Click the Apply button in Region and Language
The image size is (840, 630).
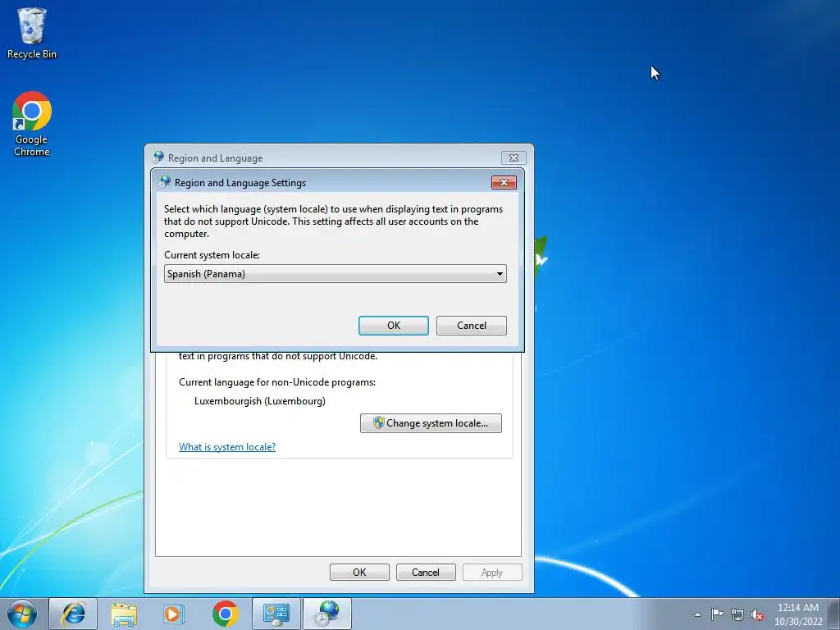(x=492, y=572)
